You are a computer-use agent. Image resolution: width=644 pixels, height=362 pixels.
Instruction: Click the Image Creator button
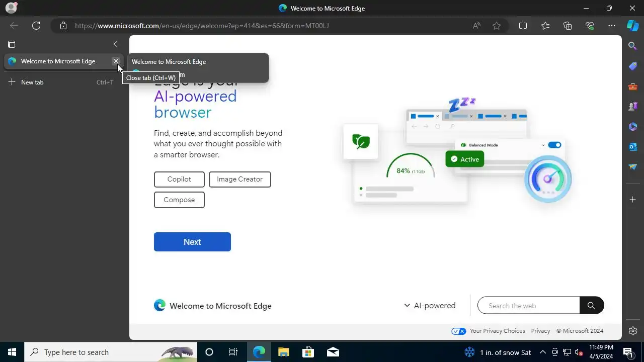click(240, 179)
